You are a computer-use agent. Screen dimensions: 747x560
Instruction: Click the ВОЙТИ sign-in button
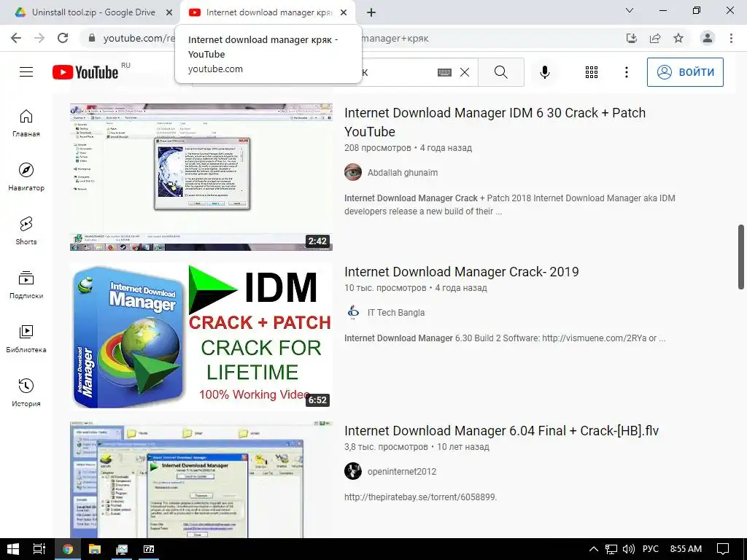685,72
